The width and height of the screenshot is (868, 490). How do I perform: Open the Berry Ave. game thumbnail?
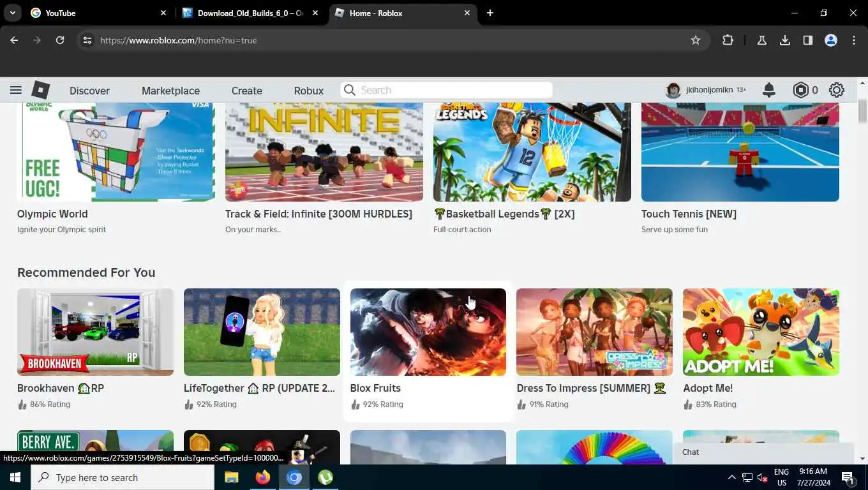(x=95, y=447)
